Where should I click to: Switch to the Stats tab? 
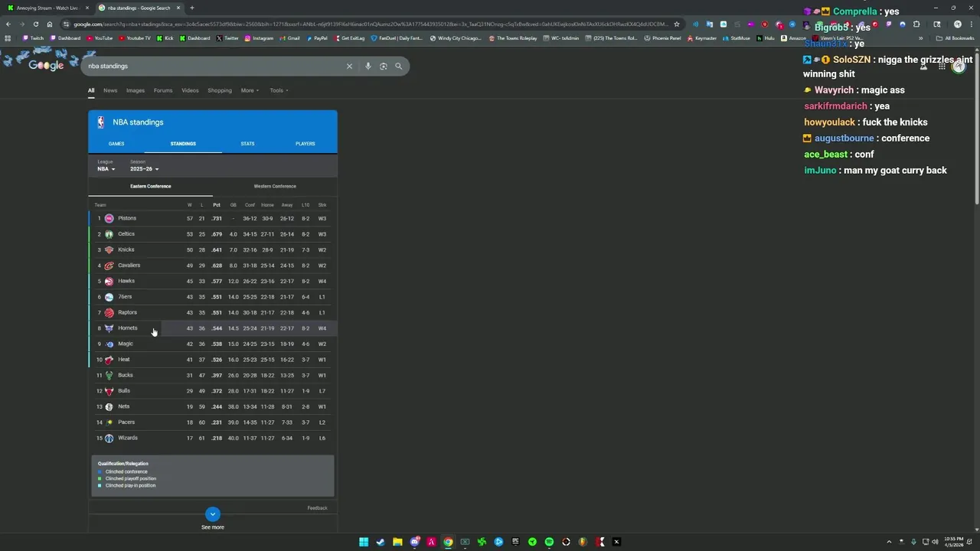(x=247, y=144)
